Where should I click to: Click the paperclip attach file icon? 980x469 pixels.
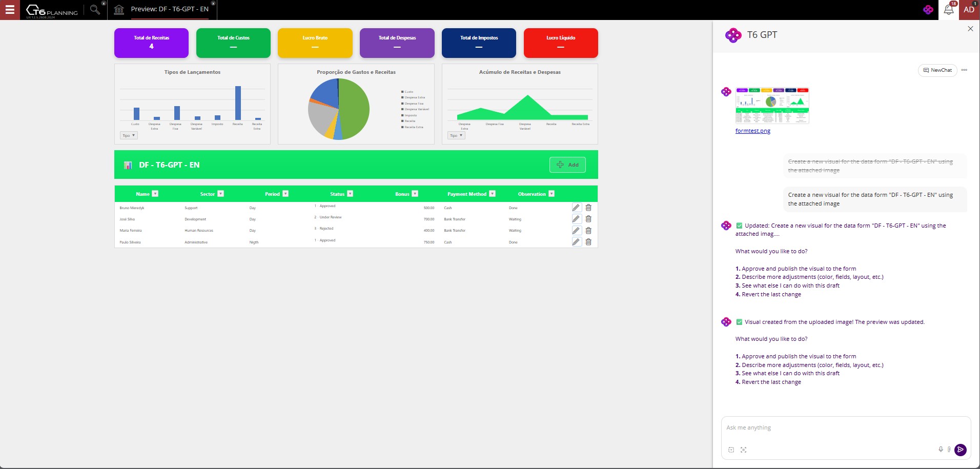[x=949, y=450]
